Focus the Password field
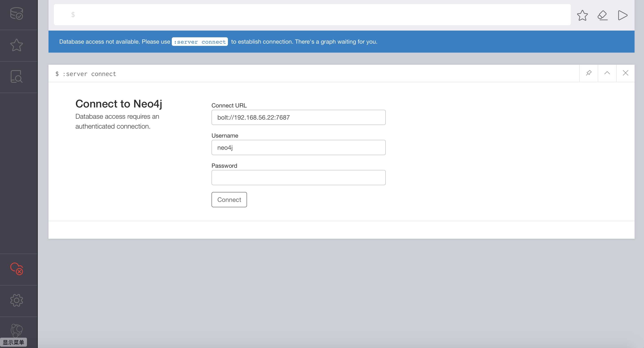The height and width of the screenshot is (348, 644). [x=298, y=178]
